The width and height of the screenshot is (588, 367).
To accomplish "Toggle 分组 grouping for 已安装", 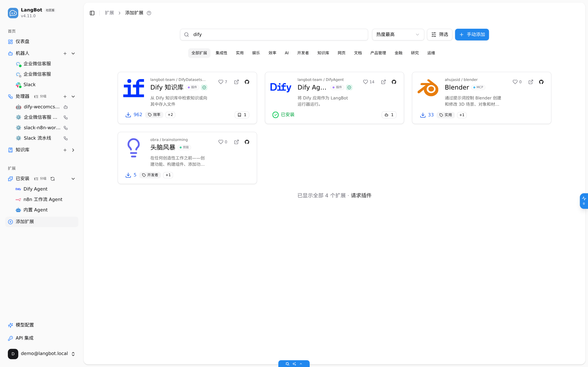I will pos(40,179).
